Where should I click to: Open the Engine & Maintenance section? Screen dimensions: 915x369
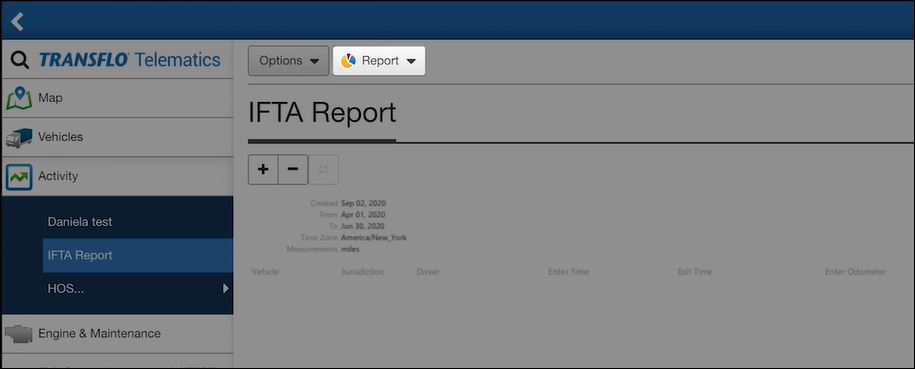pyautogui.click(x=117, y=334)
